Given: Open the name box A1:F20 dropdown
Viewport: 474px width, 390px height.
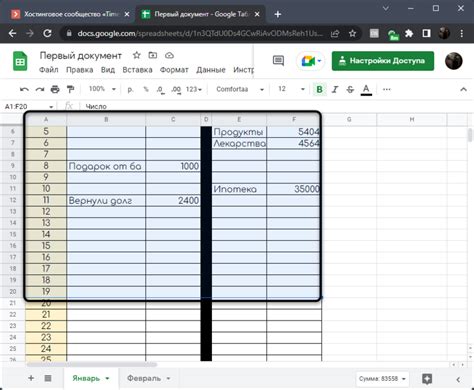Looking at the screenshot, I should coord(51,107).
